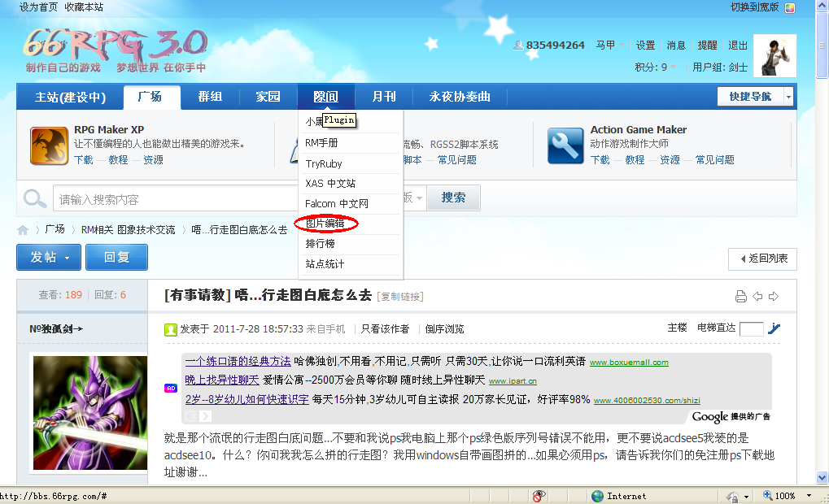Expand the 积分: 9 dropdown
Screen dimensions: 829x504
coord(673,67)
